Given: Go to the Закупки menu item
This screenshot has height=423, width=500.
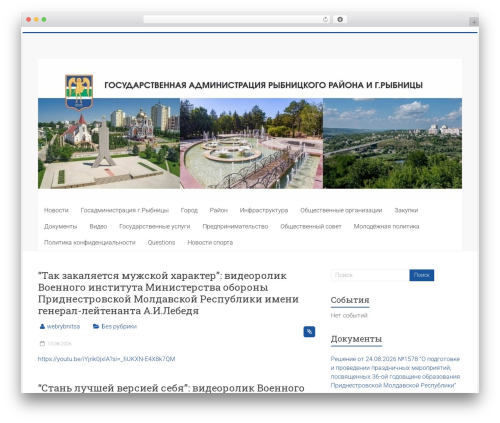Looking at the screenshot, I should point(406,210).
